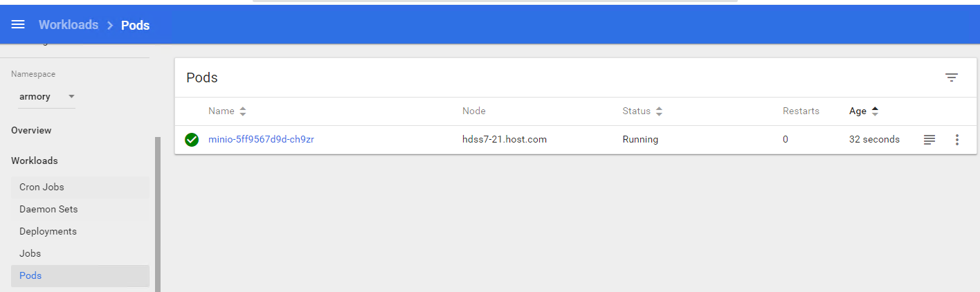The height and width of the screenshot is (292, 980).
Task: Open the hamburger navigation menu
Action: [18, 25]
